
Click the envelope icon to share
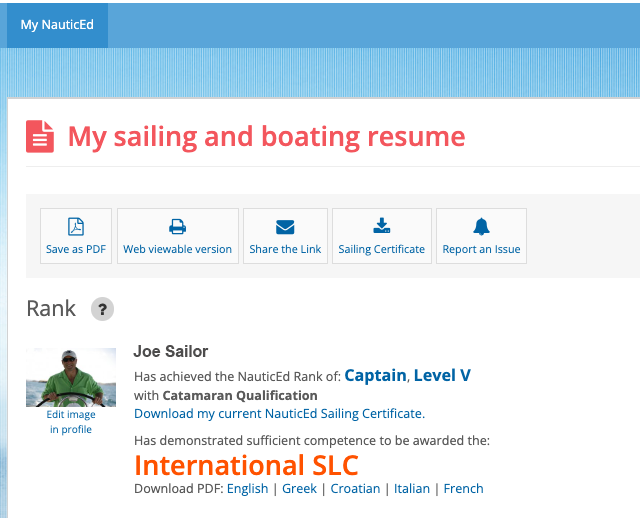coord(285,227)
